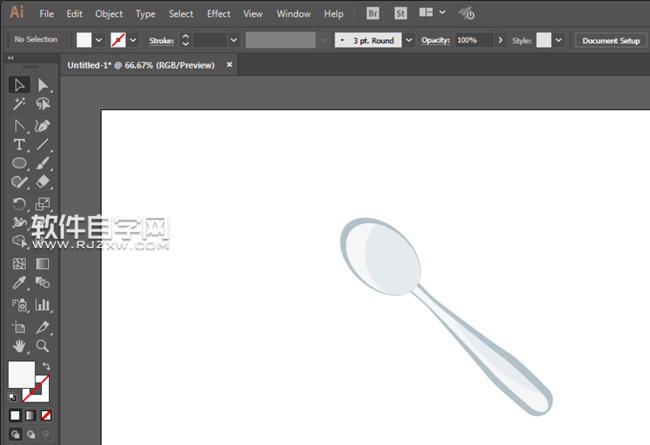The image size is (650, 445).
Task: Open the File menu
Action: coord(46,14)
